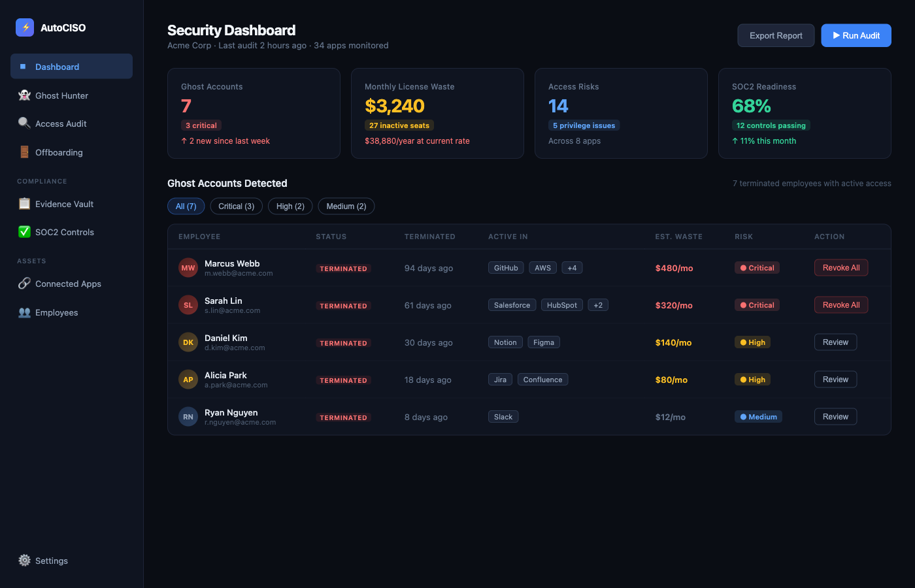Click the Ghost Accounts summary card

click(x=254, y=114)
